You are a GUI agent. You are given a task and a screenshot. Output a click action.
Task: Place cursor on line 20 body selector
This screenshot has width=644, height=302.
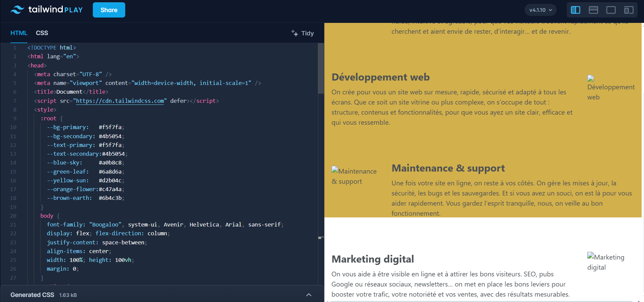coord(47,216)
